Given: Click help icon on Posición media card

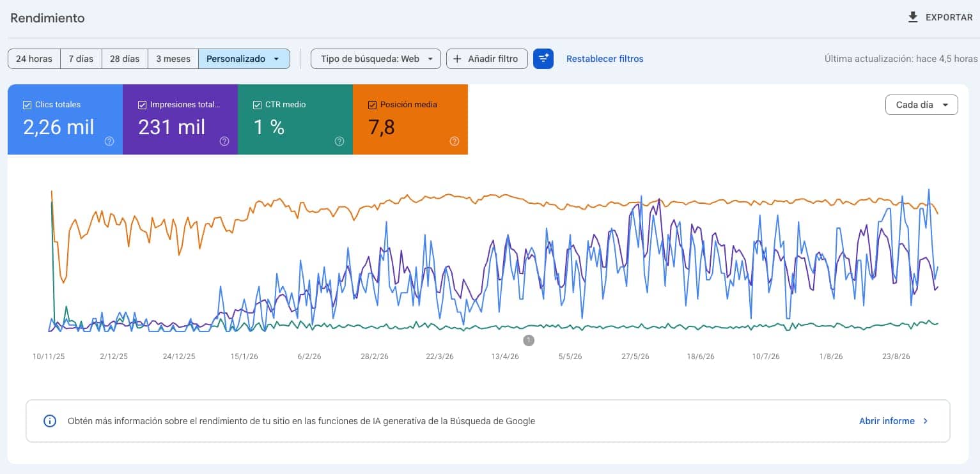Looking at the screenshot, I should (455, 141).
